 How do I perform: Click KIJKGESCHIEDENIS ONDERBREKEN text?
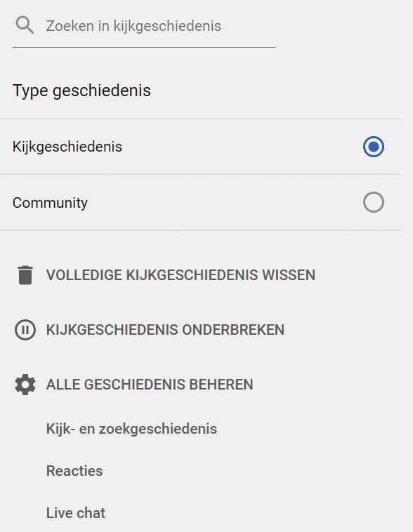click(165, 330)
